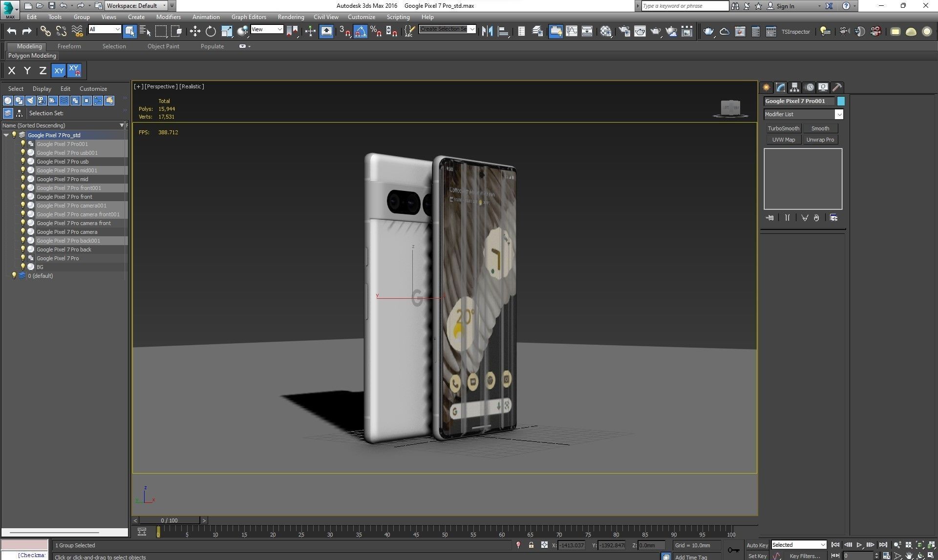Open the Workspace Default dropdown

coord(164,6)
